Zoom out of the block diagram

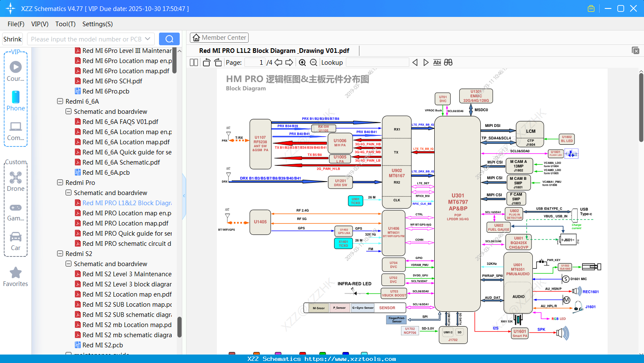[313, 63]
